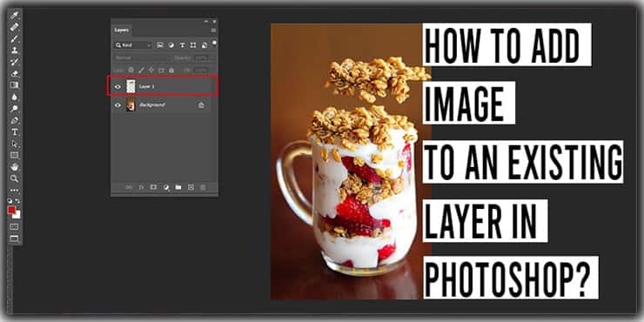Select the Pen tool
Screen dimensions: 644x322
15,120
